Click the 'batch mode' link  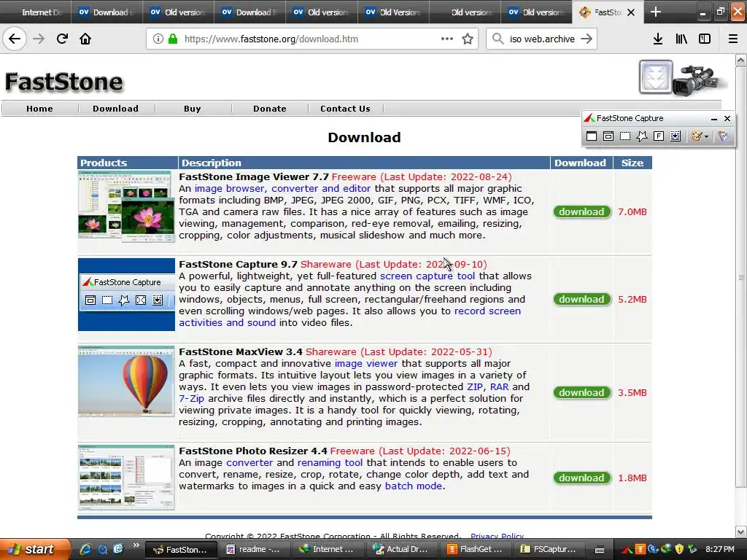pyautogui.click(x=414, y=486)
